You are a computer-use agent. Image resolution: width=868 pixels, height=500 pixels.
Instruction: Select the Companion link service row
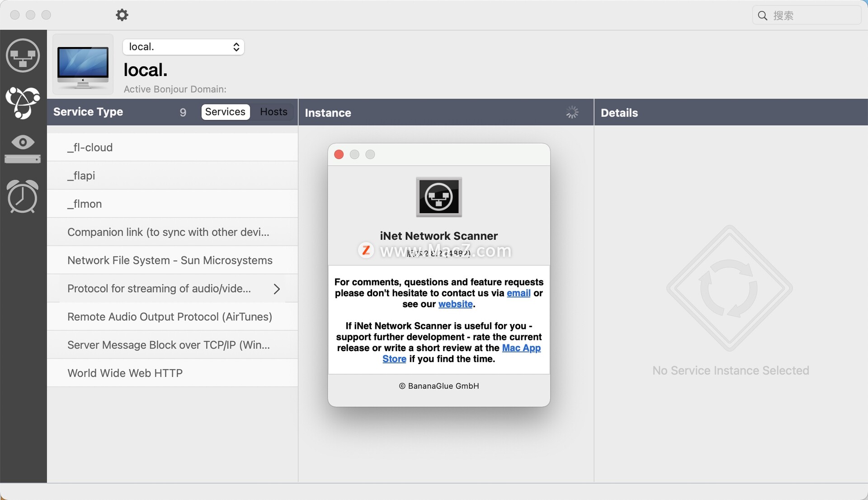coord(172,232)
